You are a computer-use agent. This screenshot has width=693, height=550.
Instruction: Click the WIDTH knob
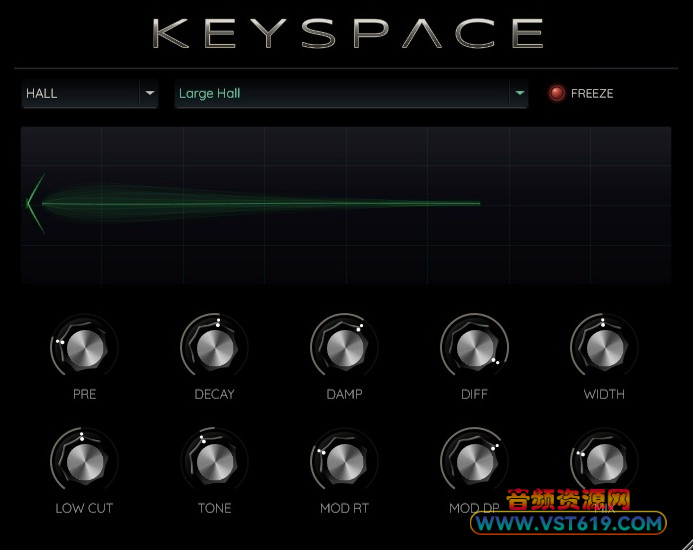(x=604, y=348)
